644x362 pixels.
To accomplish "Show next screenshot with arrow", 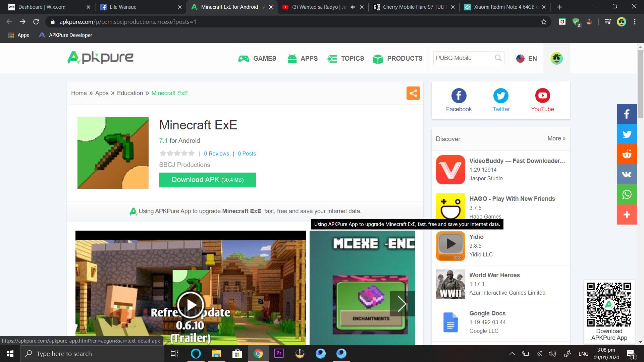I will click(x=402, y=304).
